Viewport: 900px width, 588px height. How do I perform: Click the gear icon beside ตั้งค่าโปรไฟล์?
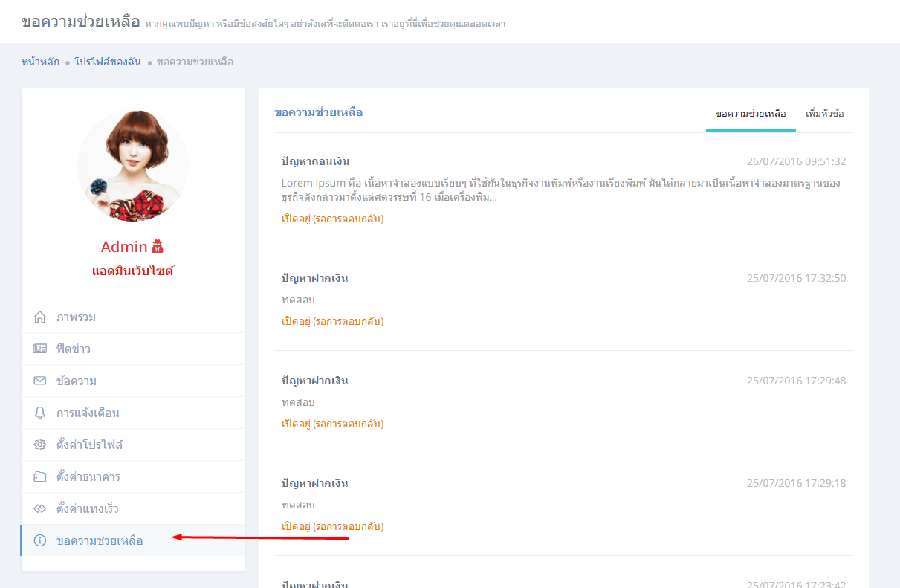[x=40, y=445]
